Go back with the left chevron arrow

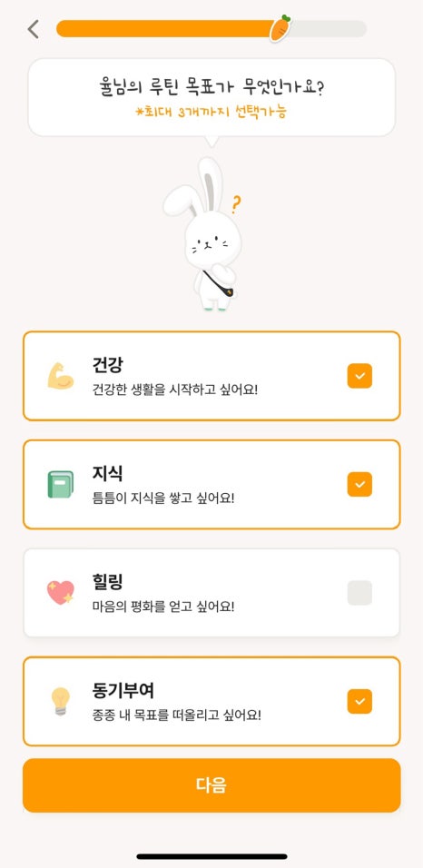[x=34, y=29]
